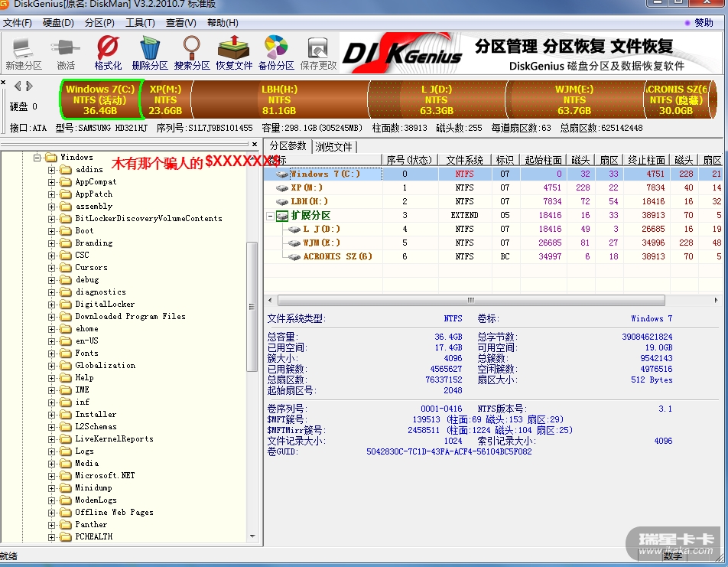The width and height of the screenshot is (728, 567).
Task: Click the 激活 (Activate) toolbar icon
Action: coord(66,53)
